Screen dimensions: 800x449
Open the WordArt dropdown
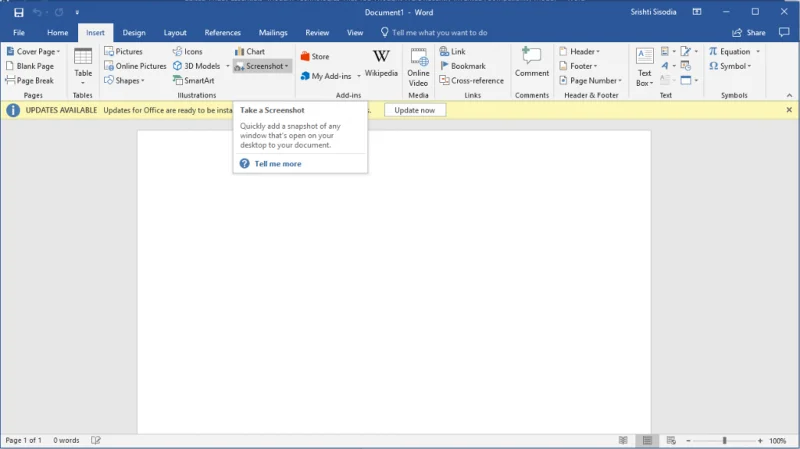tap(668, 66)
